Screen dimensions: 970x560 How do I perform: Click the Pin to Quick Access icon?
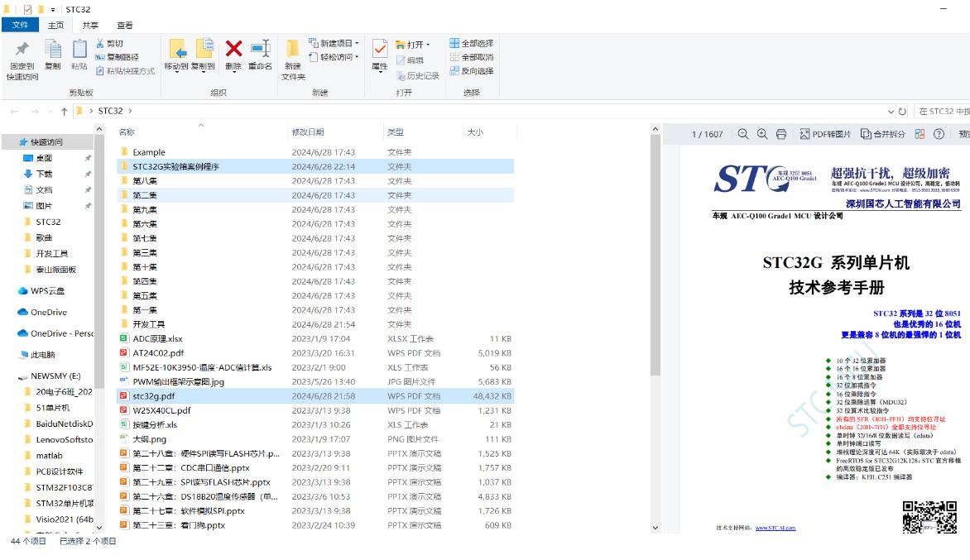point(22,50)
